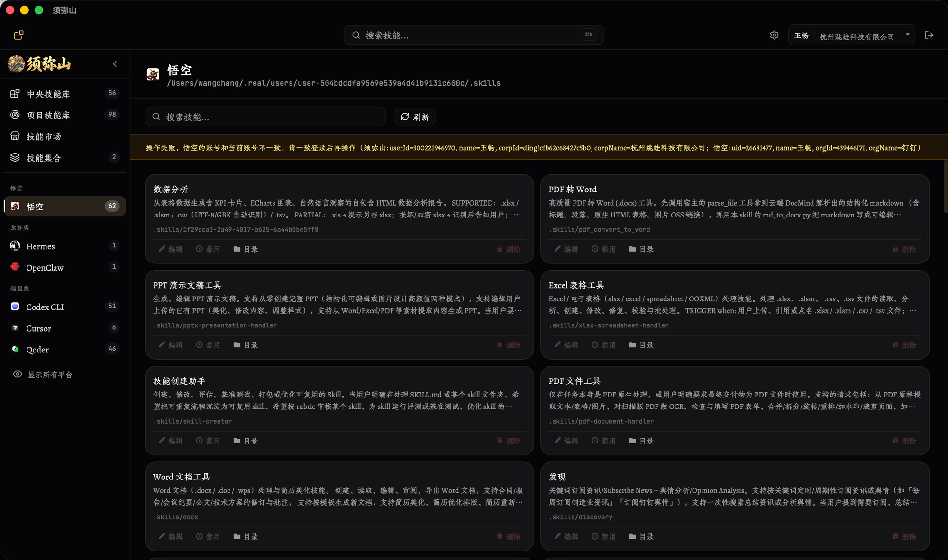This screenshot has width=948, height=560.
Task: Disable the Word 文档工具 skill
Action: click(x=208, y=536)
